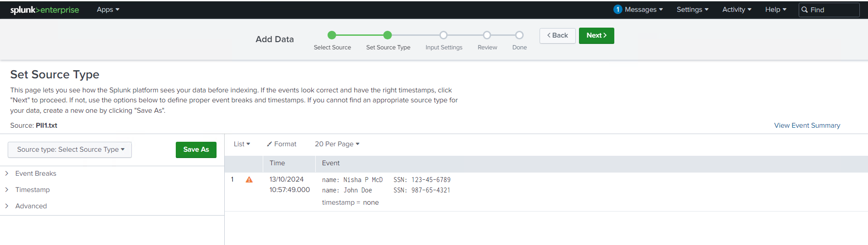Click the Splunk enterprise logo

(44, 10)
